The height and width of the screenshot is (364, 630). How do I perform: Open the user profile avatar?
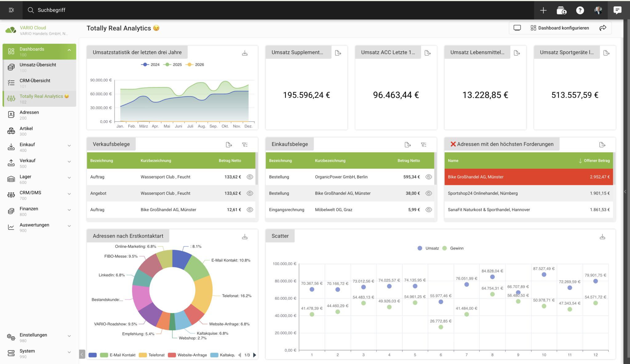(598, 10)
